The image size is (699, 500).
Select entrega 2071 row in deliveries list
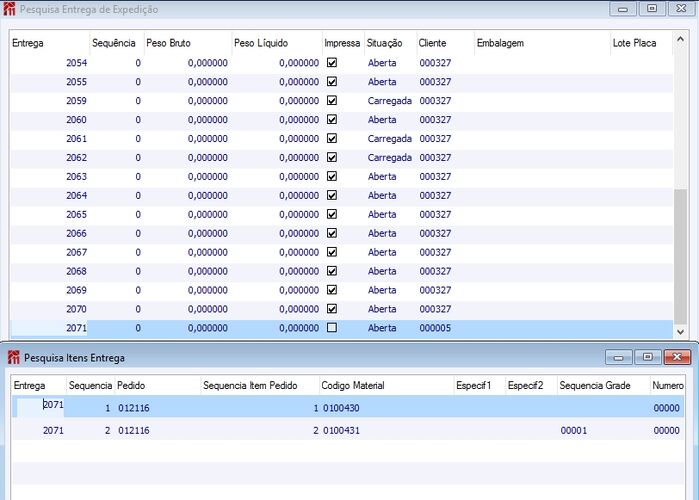tap(341, 328)
